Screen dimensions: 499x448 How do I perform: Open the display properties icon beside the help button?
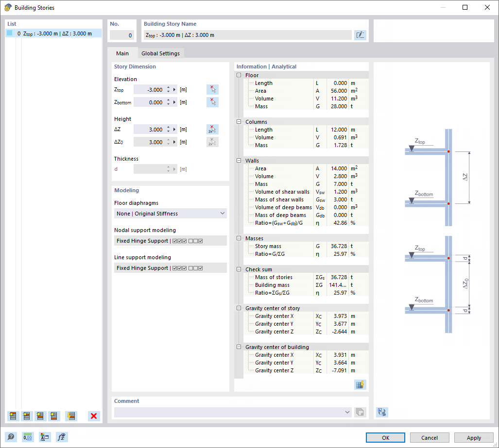[45, 437]
